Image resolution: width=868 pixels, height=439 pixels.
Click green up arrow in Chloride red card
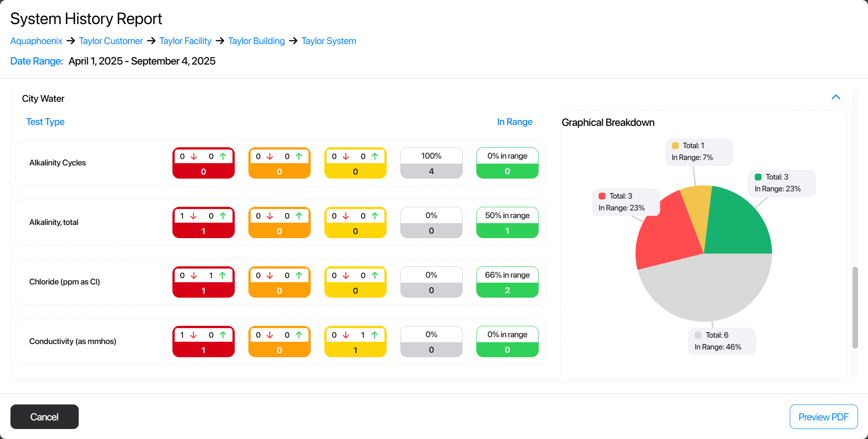click(222, 275)
